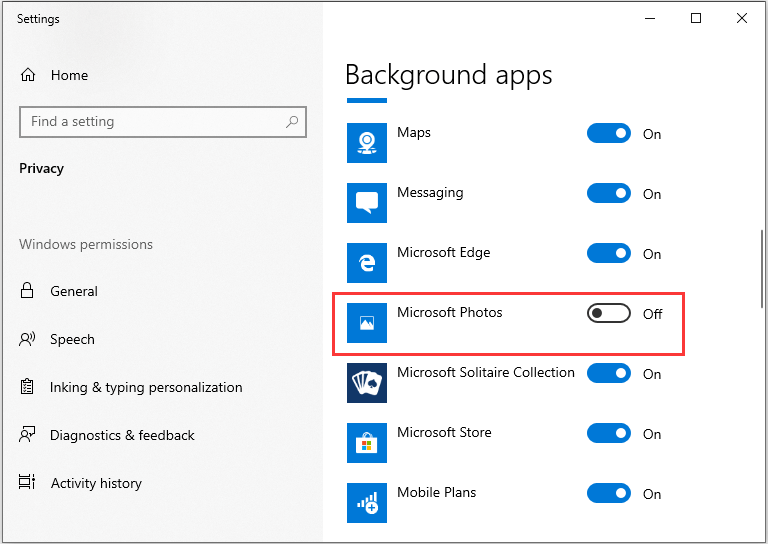The image size is (768, 544).
Task: Click the vertical scrollbar thumb
Action: point(762,269)
